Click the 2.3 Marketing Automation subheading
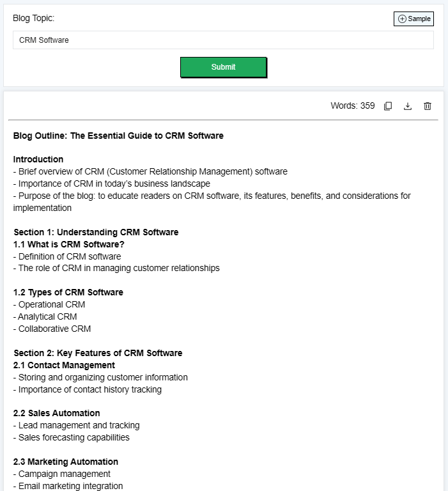 pos(66,462)
